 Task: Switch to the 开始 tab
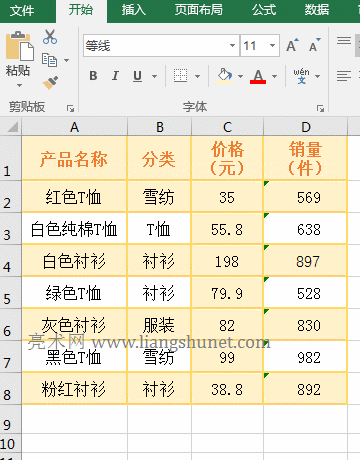click(x=81, y=10)
